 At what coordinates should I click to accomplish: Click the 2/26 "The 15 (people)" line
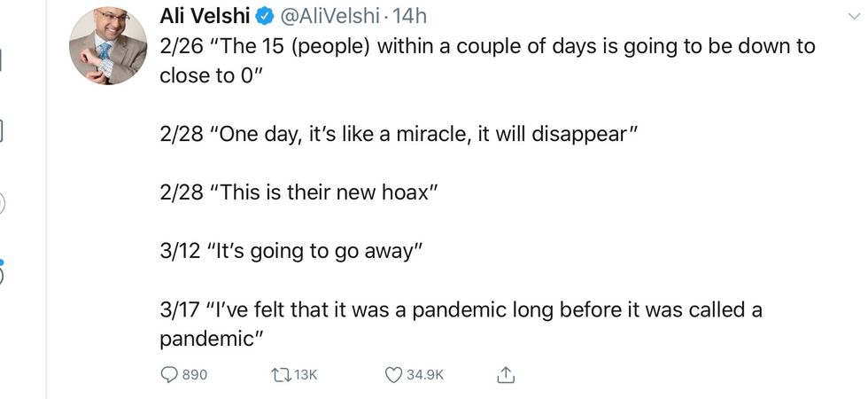(487, 46)
